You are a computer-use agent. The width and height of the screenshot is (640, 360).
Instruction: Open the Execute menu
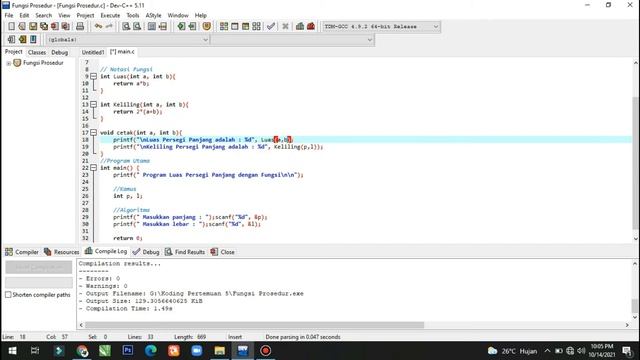click(x=110, y=16)
